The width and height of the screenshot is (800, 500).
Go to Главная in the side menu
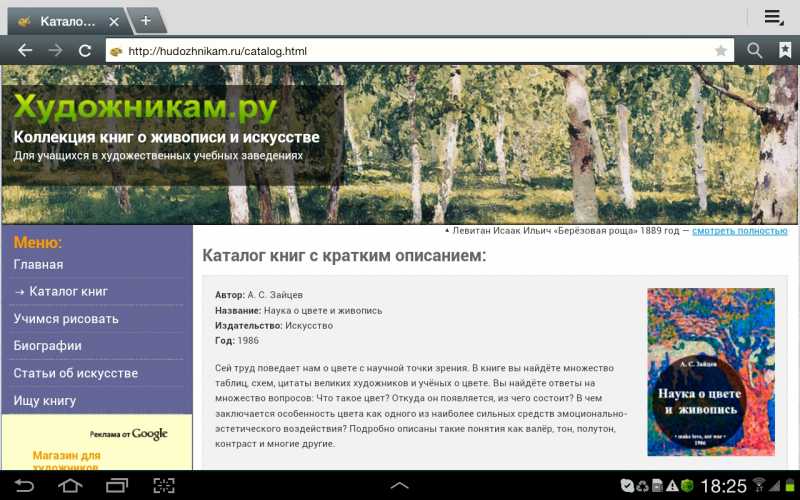38,265
